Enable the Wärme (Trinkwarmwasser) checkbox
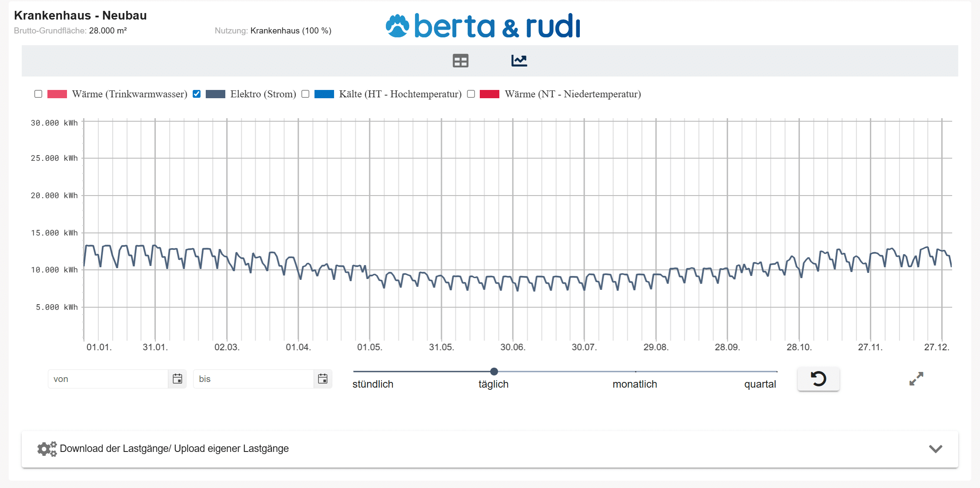Screen dimensions: 980x488 (38, 94)
